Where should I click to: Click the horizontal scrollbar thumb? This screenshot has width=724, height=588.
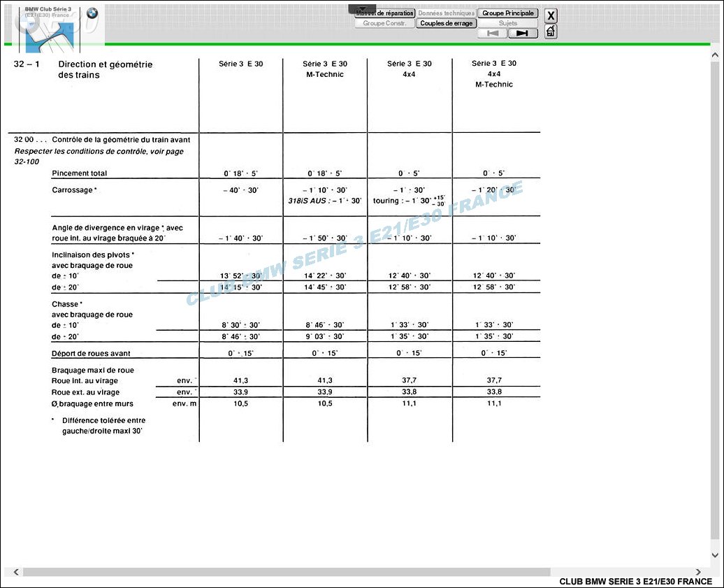(x=287, y=572)
